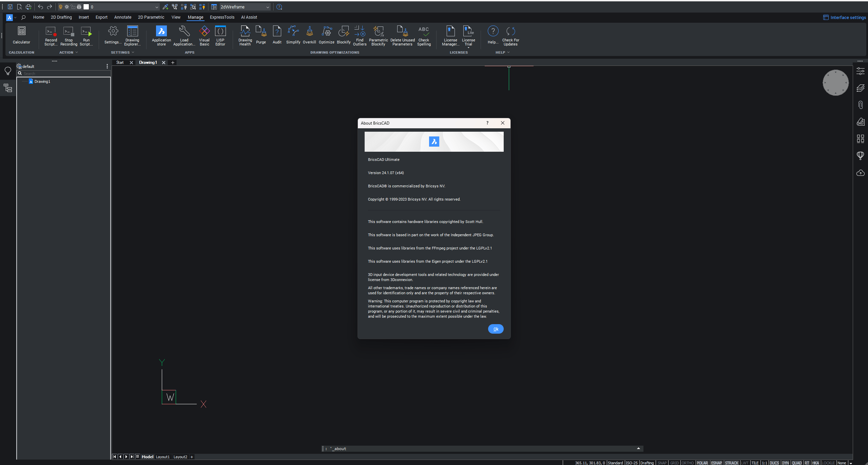Click the Search field in panel
The height and width of the screenshot is (465, 868).
[x=64, y=73]
